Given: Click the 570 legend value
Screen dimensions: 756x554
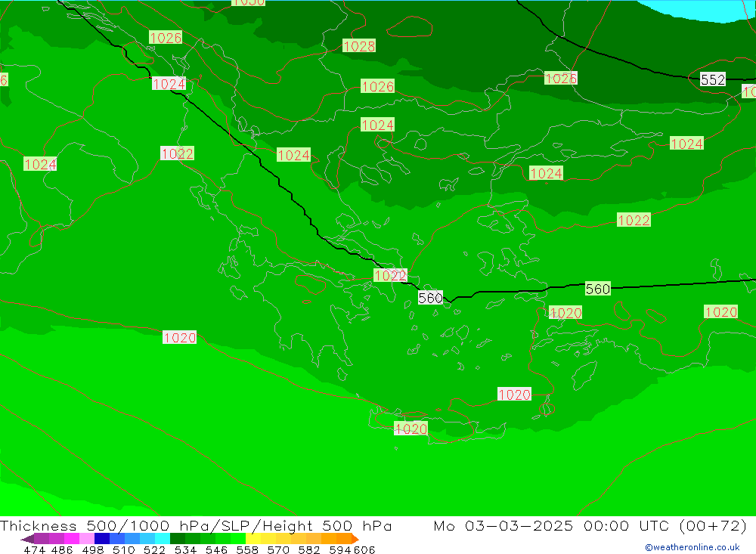Looking at the screenshot, I should click(x=277, y=549).
